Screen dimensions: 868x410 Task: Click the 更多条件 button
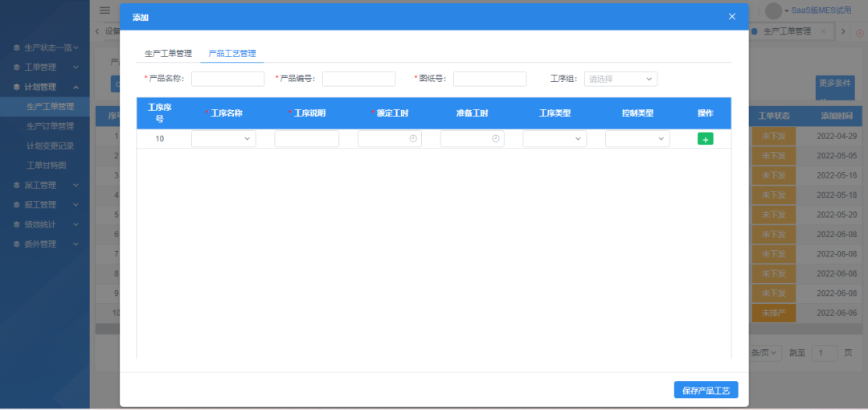click(x=835, y=88)
